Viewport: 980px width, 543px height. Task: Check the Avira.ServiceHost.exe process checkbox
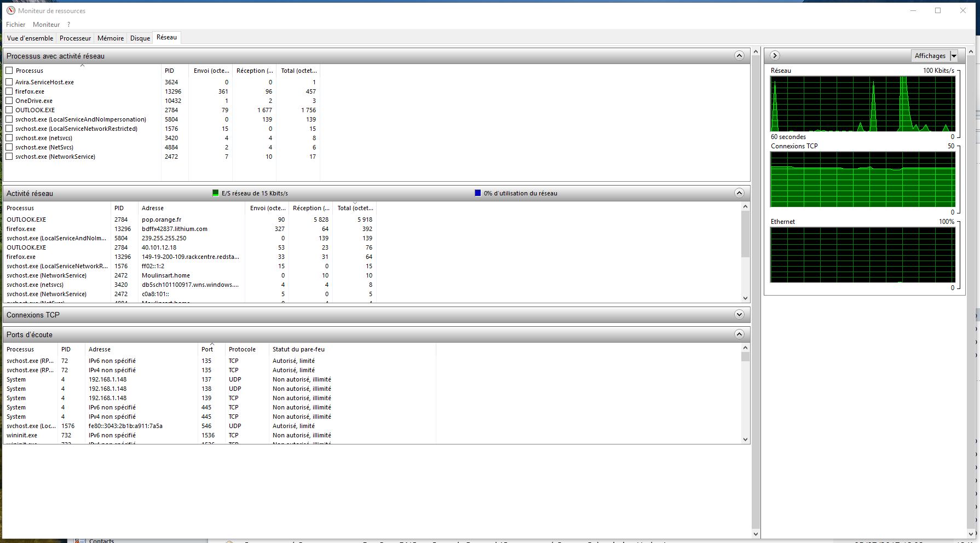(9, 82)
